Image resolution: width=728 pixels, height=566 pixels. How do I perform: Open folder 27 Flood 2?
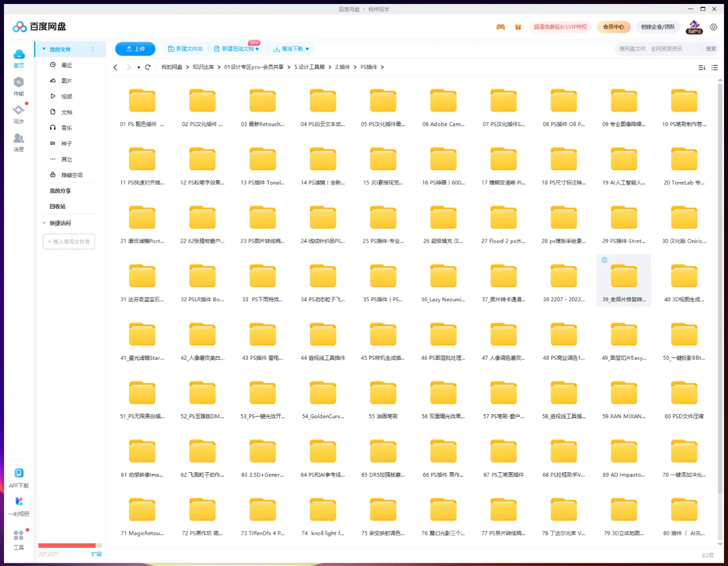(503, 225)
